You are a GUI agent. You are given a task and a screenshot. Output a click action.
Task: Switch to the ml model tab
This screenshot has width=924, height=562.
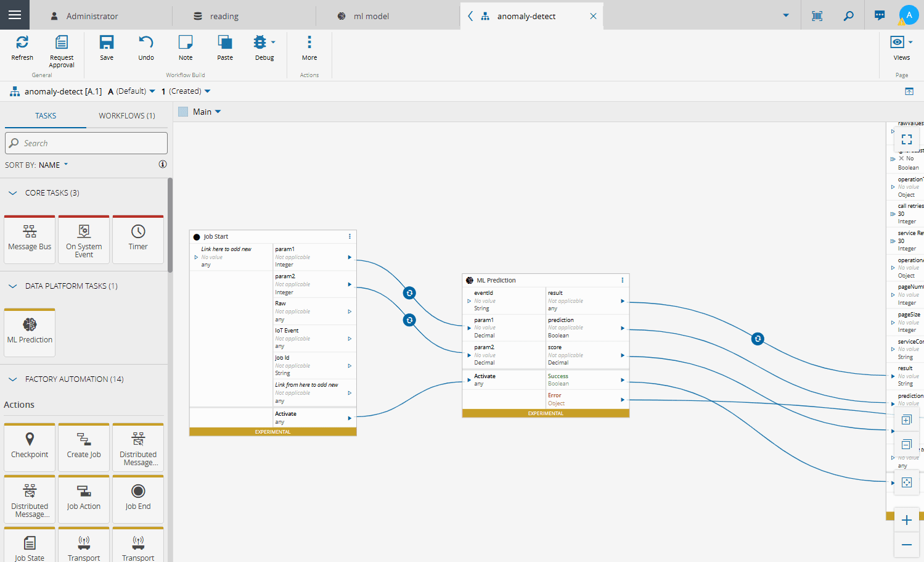coord(371,16)
